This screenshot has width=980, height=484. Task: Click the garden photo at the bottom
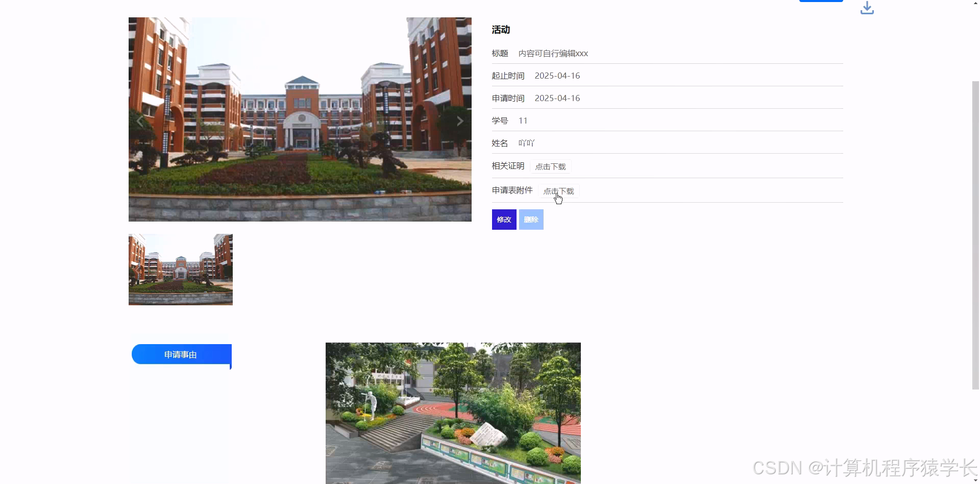tap(453, 414)
